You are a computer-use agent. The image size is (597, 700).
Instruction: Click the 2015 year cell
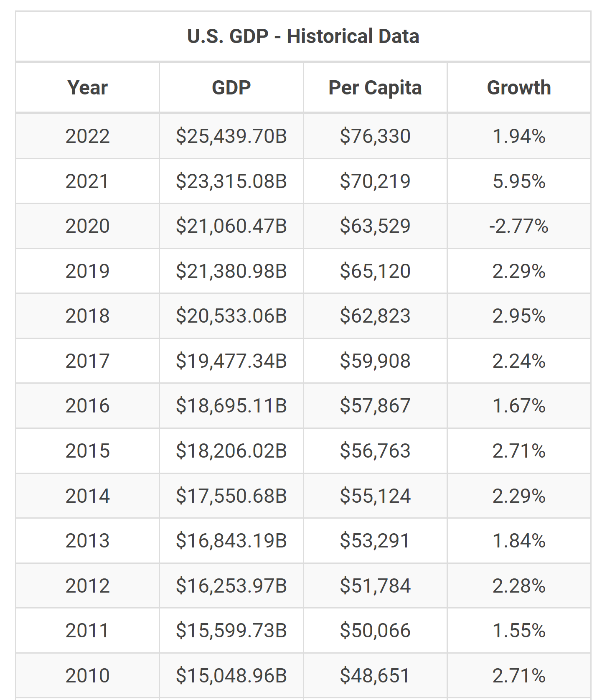87,451
